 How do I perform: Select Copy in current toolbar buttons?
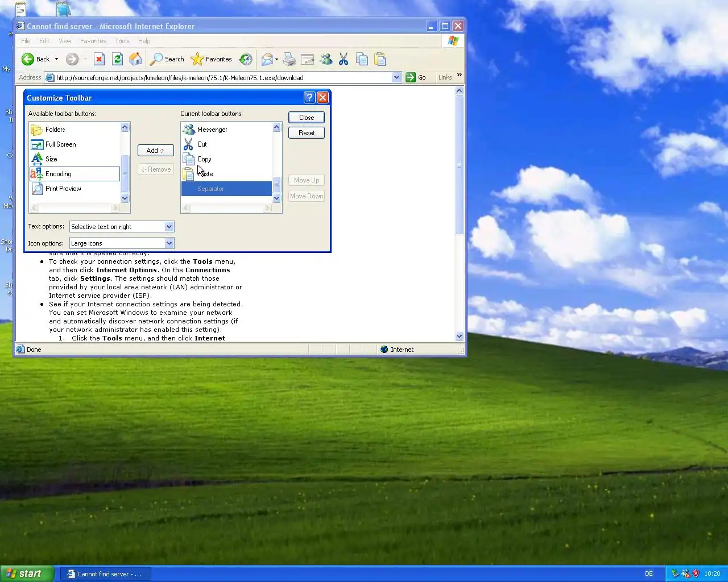pos(226,159)
